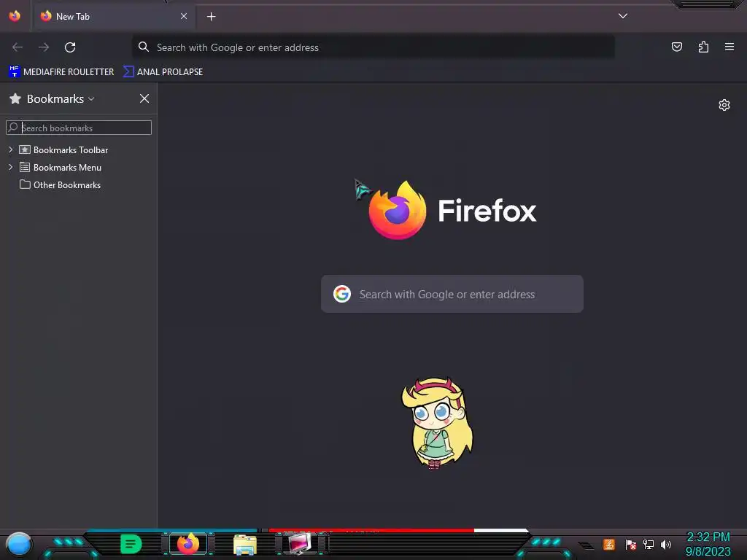This screenshot has height=560, width=747.
Task: Open the Java tray icon
Action: [x=609, y=544]
